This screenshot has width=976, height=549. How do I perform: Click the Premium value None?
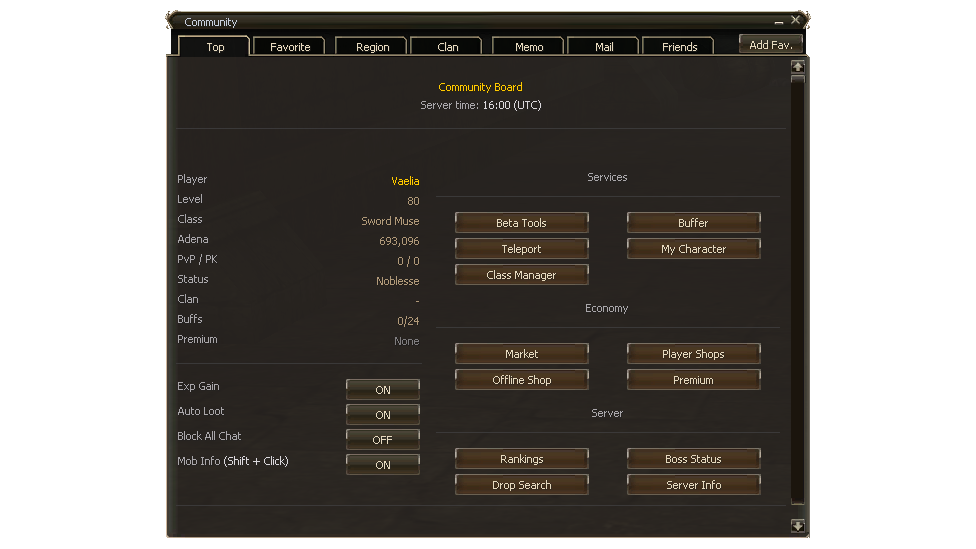tap(406, 341)
